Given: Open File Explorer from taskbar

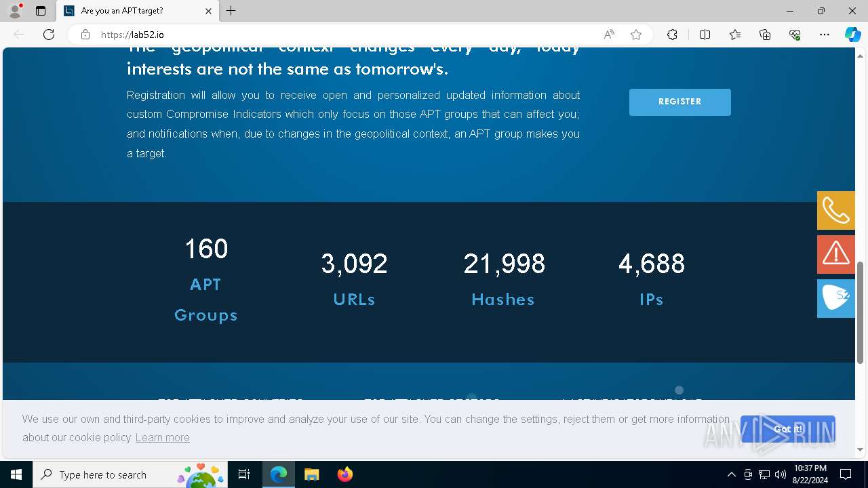Looking at the screenshot, I should [311, 474].
